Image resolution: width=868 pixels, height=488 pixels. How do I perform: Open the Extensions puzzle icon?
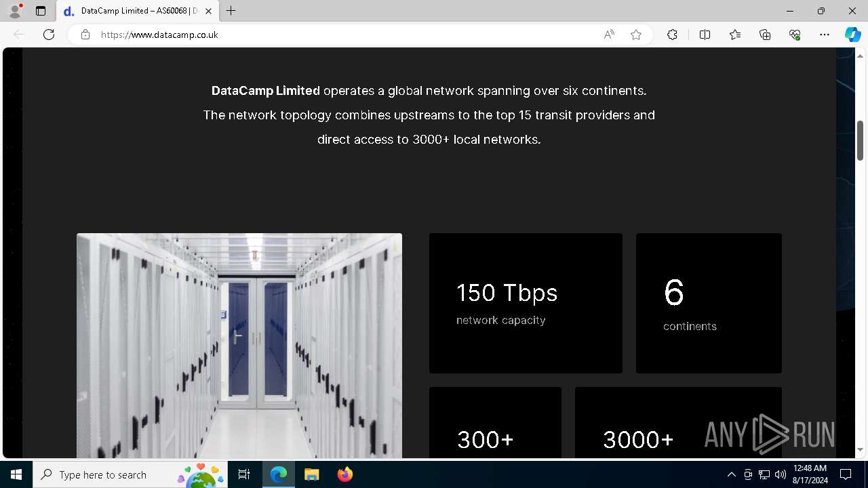pyautogui.click(x=672, y=35)
